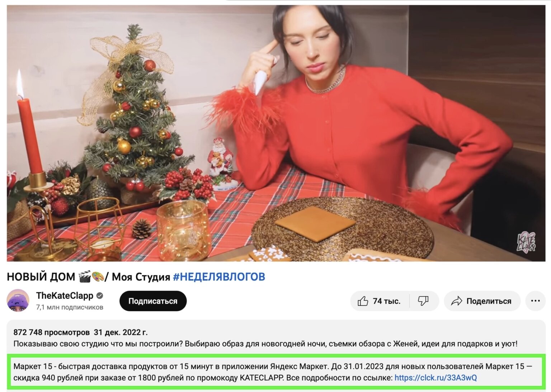551x392 pixels.
Task: Open TheKateClapp channel name link
Action: click(x=65, y=296)
